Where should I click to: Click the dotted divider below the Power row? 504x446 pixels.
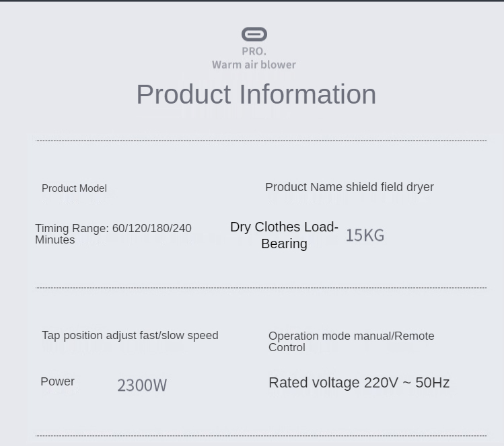pyautogui.click(x=261, y=436)
